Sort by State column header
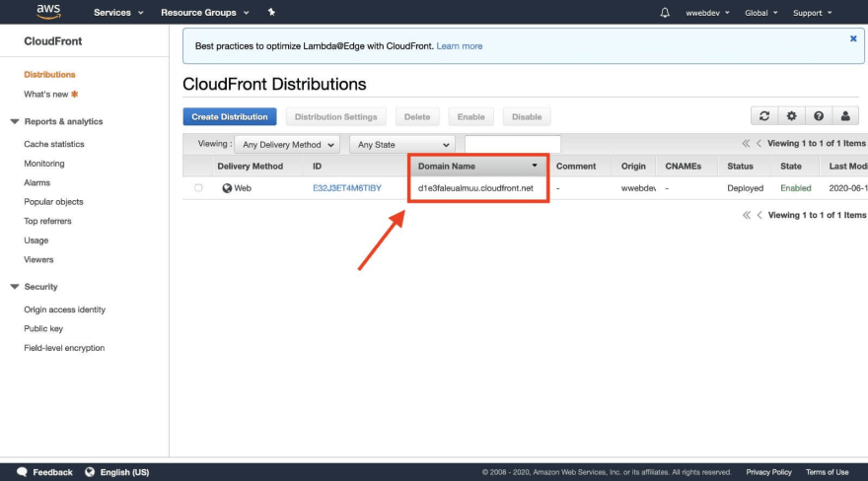 [x=790, y=167]
